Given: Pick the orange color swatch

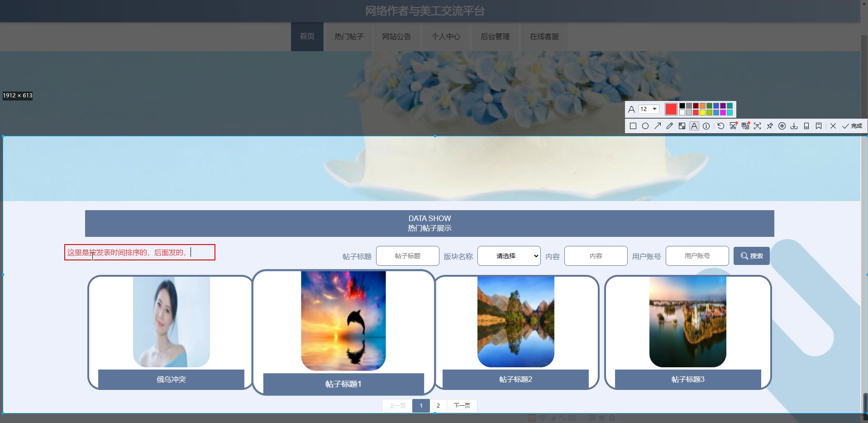Looking at the screenshot, I should (702, 106).
